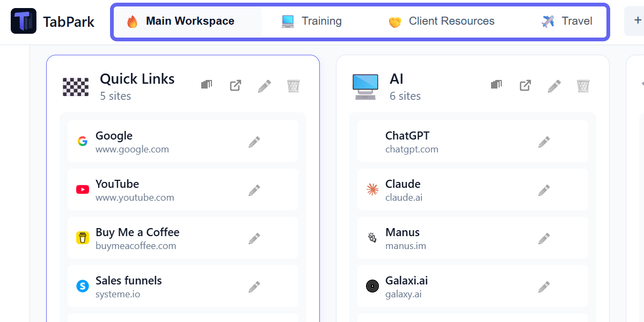Click the AI group duplicate icon
Viewport: 644px width, 322px height.
(496, 85)
